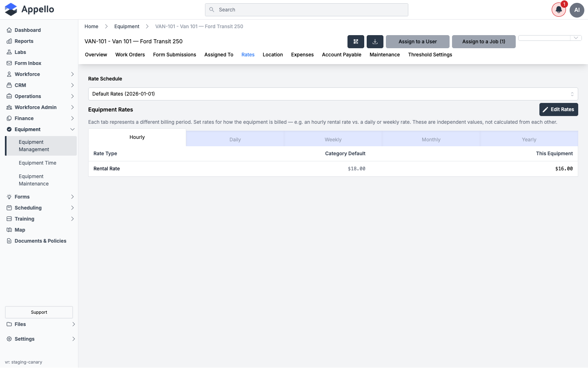Click the Files folder icon
The height and width of the screenshot is (375, 588).
click(9, 324)
